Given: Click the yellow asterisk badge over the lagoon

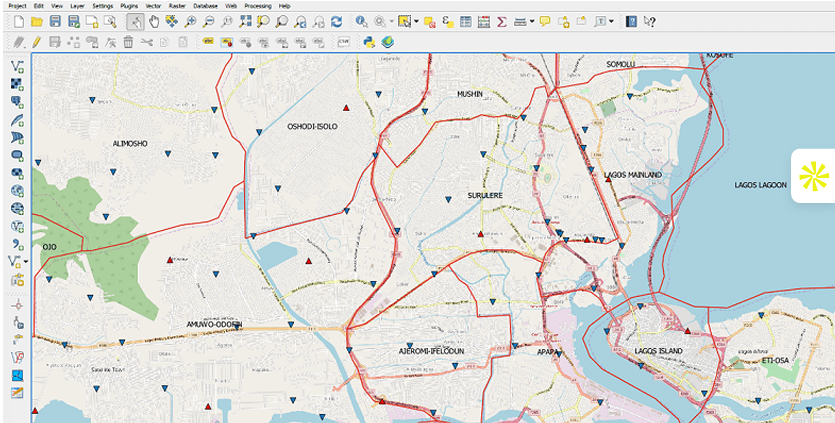Looking at the screenshot, I should [814, 176].
